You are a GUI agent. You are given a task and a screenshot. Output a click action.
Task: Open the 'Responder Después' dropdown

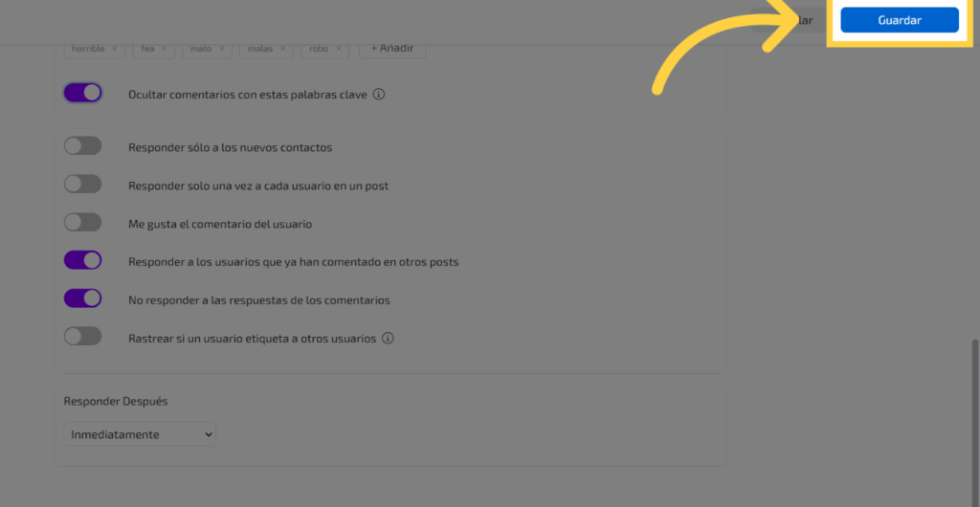(x=140, y=435)
